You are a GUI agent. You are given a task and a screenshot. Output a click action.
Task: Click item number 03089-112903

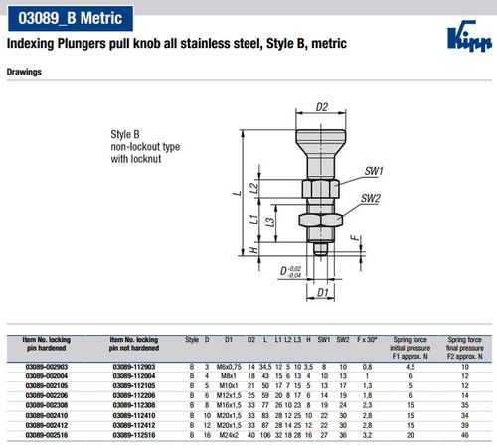(134, 367)
